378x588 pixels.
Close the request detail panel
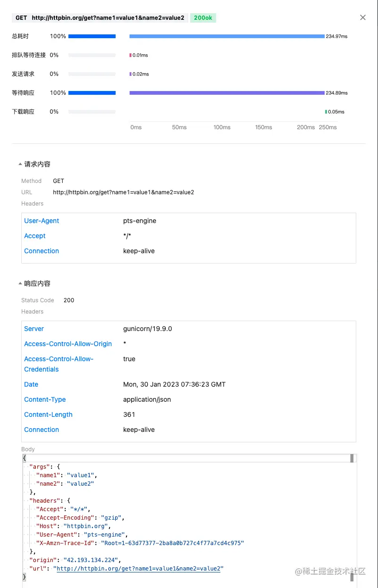pos(362,17)
